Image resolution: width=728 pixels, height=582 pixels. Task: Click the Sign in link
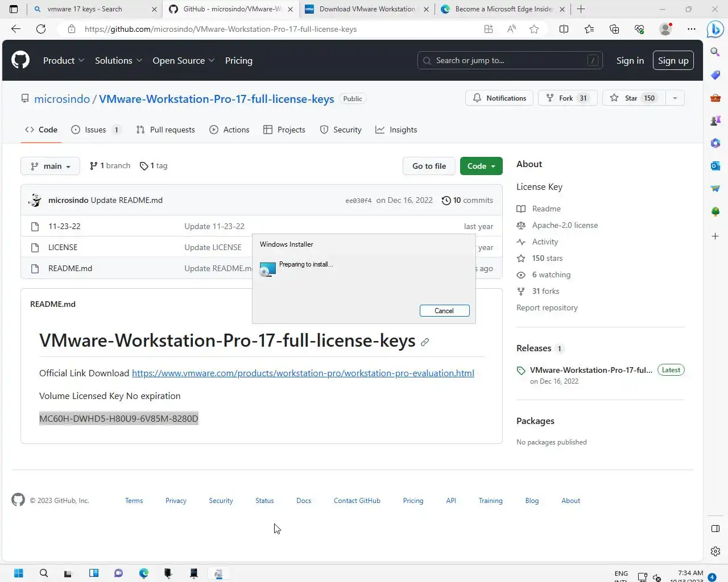click(630, 60)
